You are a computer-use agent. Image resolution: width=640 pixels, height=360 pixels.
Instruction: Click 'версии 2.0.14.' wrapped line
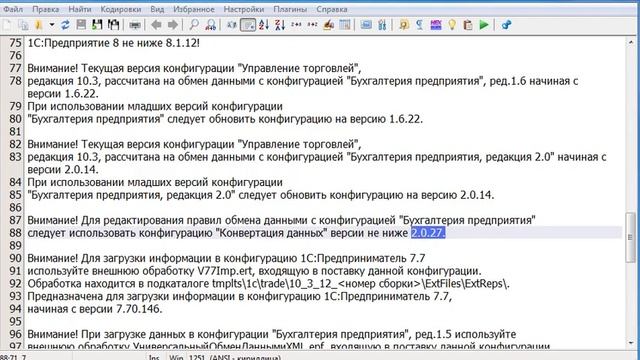[63, 169]
